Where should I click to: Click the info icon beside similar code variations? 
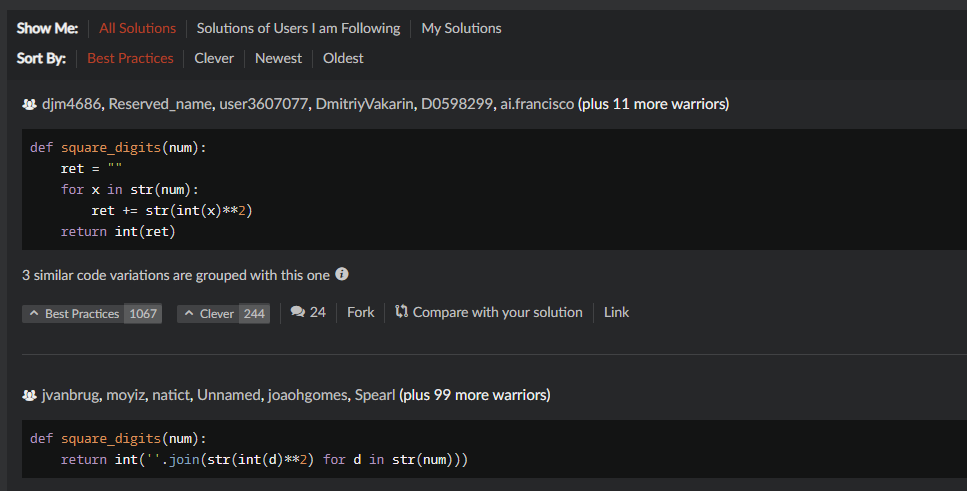[x=342, y=274]
